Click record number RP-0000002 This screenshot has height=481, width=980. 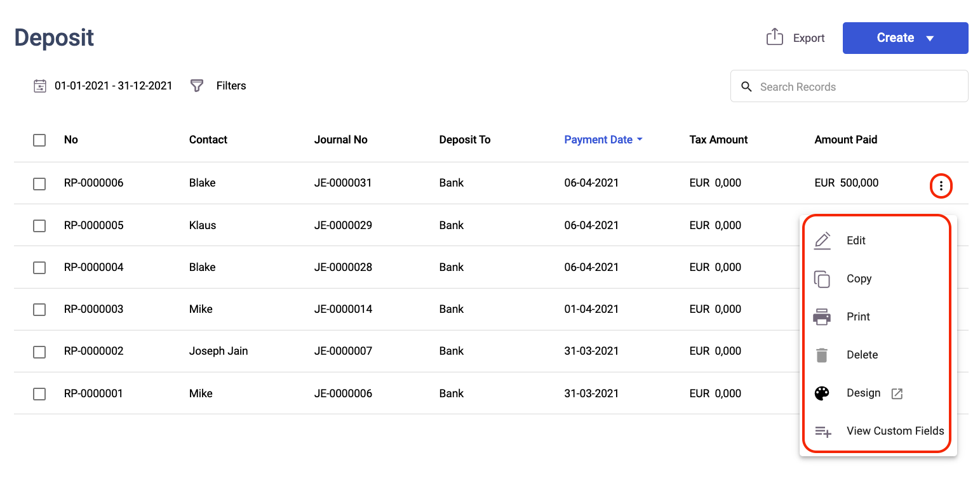pos(93,351)
